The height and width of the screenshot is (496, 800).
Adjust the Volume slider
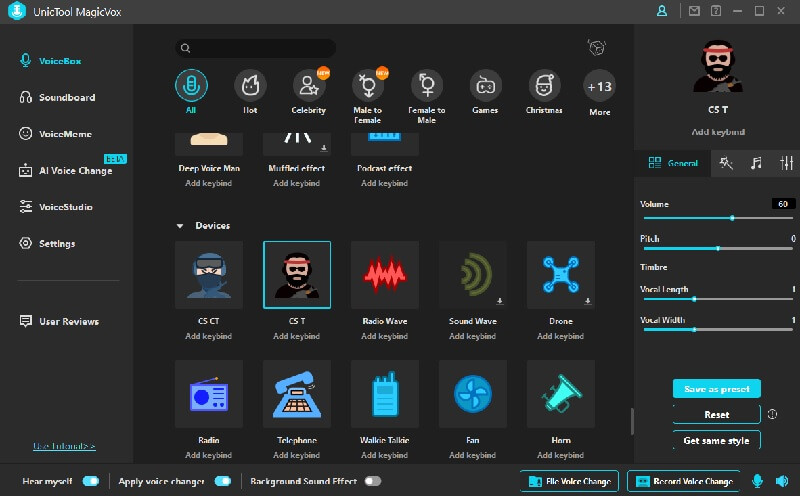[732, 217]
